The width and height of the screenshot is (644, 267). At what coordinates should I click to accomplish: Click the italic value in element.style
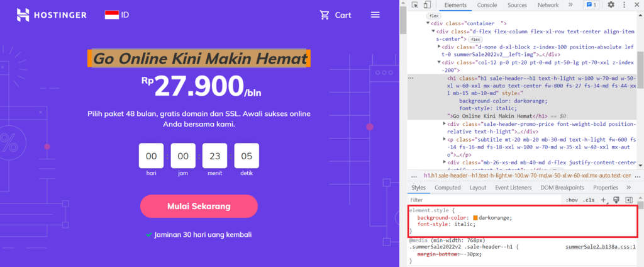pos(465,225)
